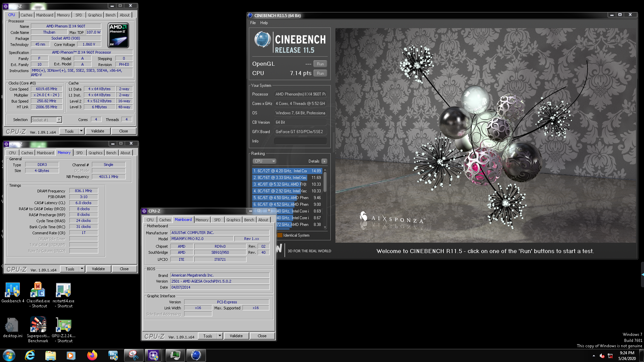Viewport: 644px width, 362px height.
Task: Open the CPU ranking type dropdown
Action: tap(264, 161)
